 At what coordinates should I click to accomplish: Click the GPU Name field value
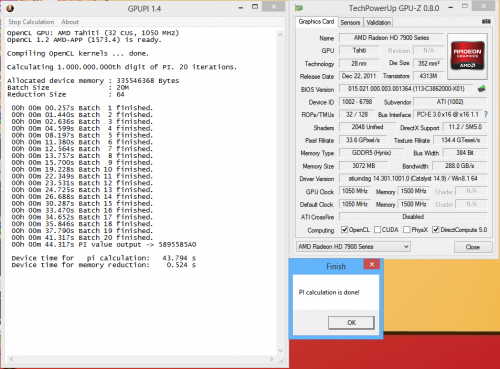[x=391, y=38]
